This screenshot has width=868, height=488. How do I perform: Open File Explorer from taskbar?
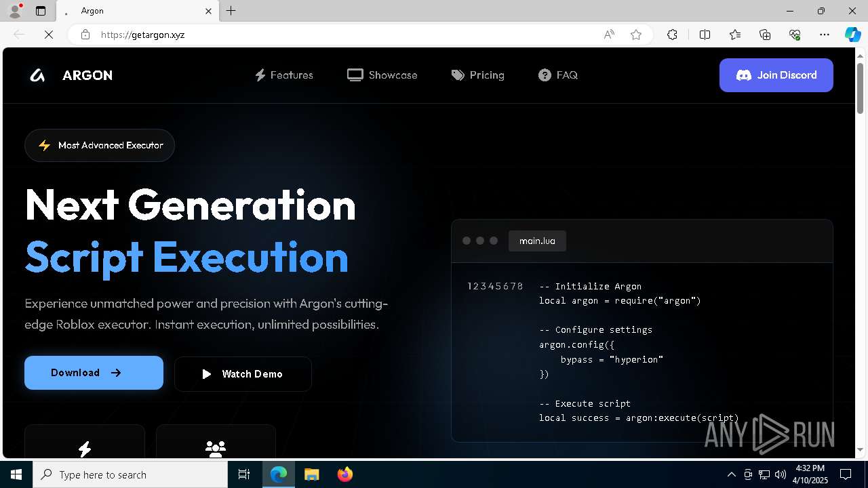[311, 474]
